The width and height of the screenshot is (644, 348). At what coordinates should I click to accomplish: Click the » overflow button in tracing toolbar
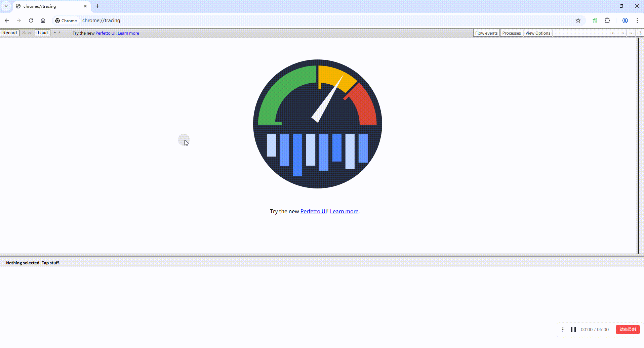click(631, 33)
